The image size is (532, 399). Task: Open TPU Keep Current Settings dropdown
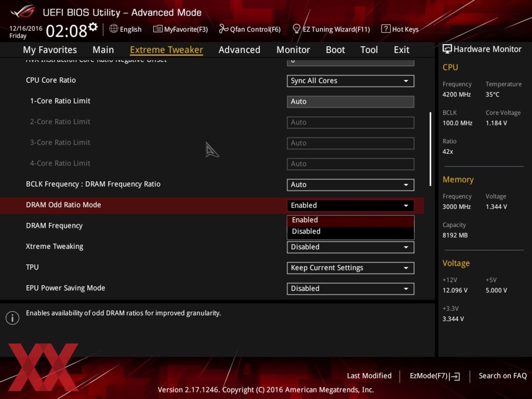pos(350,268)
